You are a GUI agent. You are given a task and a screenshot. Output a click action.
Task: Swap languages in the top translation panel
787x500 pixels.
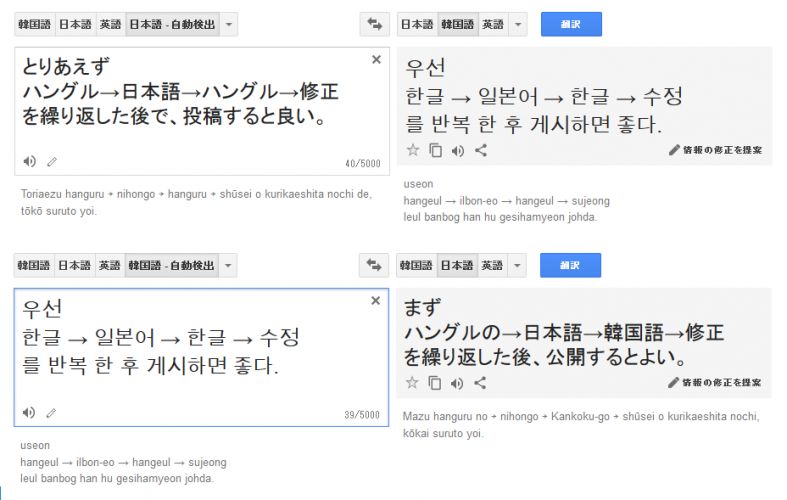pyautogui.click(x=375, y=24)
